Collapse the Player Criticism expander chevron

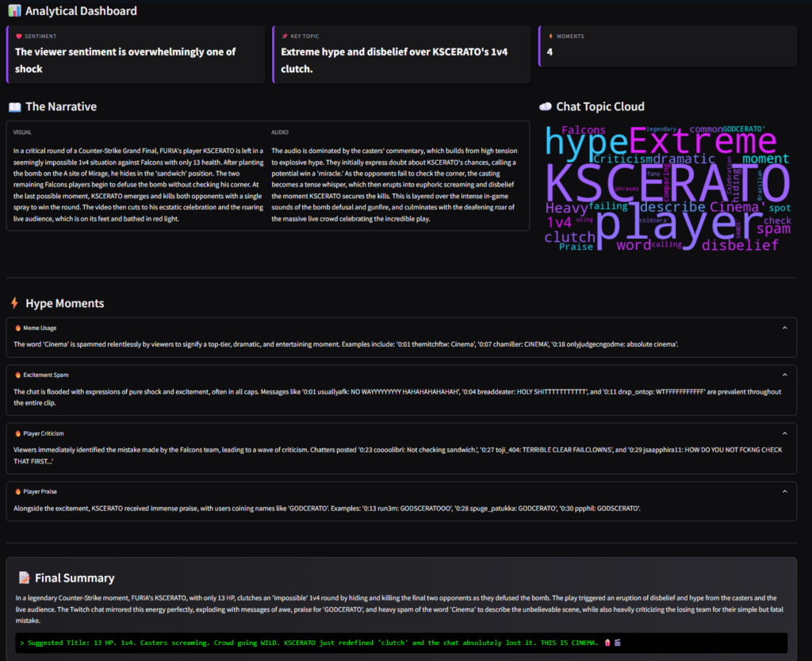pos(784,433)
